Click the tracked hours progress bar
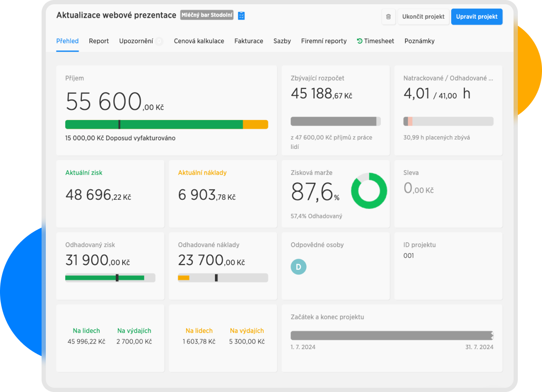This screenshot has height=392, width=542. pos(448,121)
